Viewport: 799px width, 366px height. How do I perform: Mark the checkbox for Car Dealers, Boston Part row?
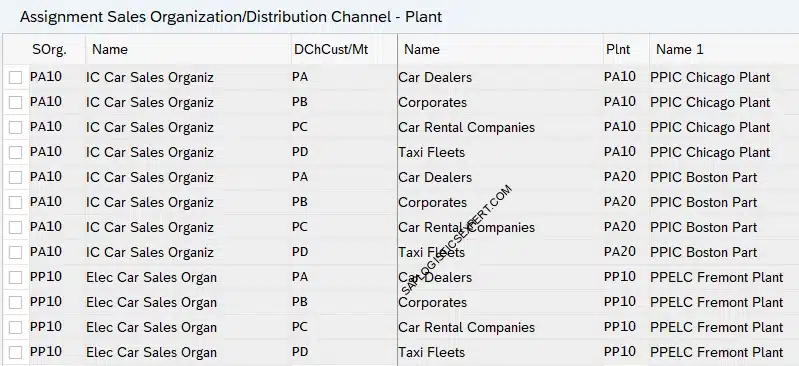click(x=15, y=177)
